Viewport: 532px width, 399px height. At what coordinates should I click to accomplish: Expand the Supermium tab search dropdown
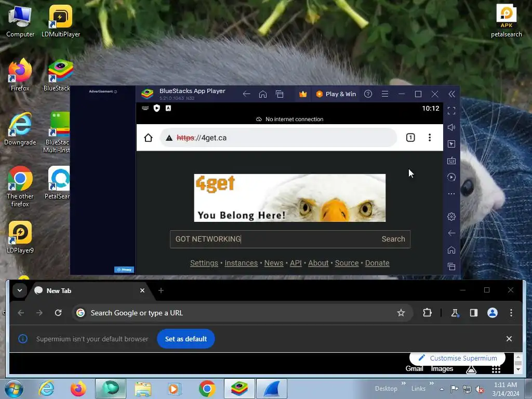click(x=20, y=290)
